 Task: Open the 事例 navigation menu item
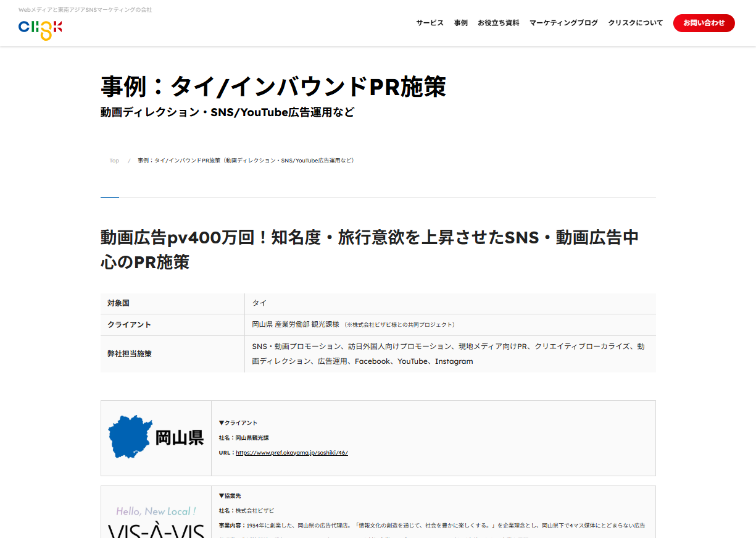coord(460,22)
